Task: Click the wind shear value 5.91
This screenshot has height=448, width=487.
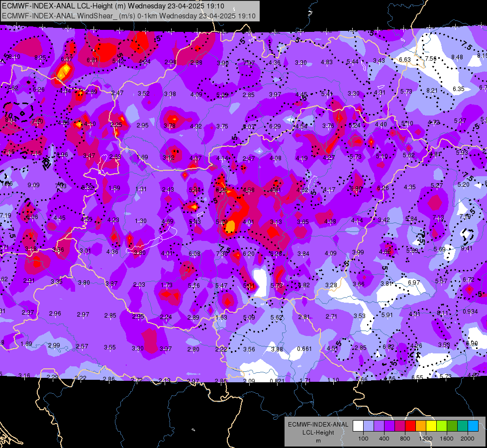Action: point(387,315)
